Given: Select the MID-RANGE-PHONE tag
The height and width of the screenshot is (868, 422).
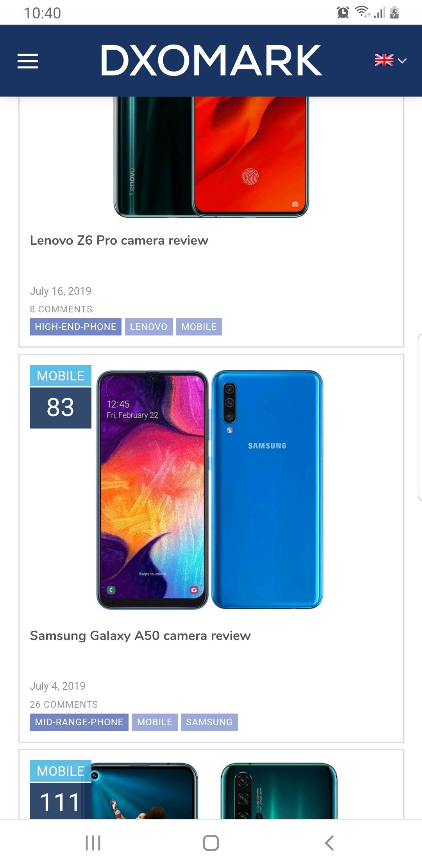Looking at the screenshot, I should [79, 722].
